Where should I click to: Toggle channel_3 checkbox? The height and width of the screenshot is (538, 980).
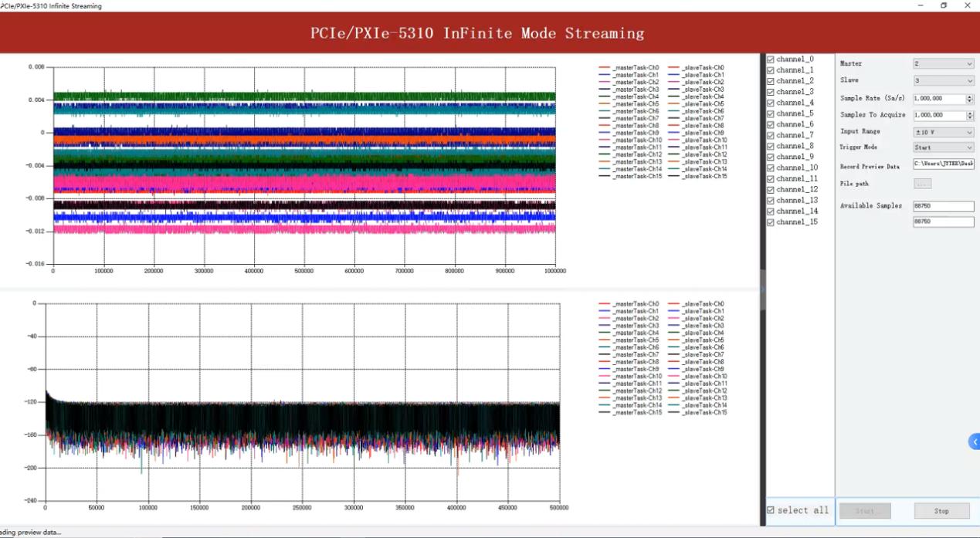point(771,92)
